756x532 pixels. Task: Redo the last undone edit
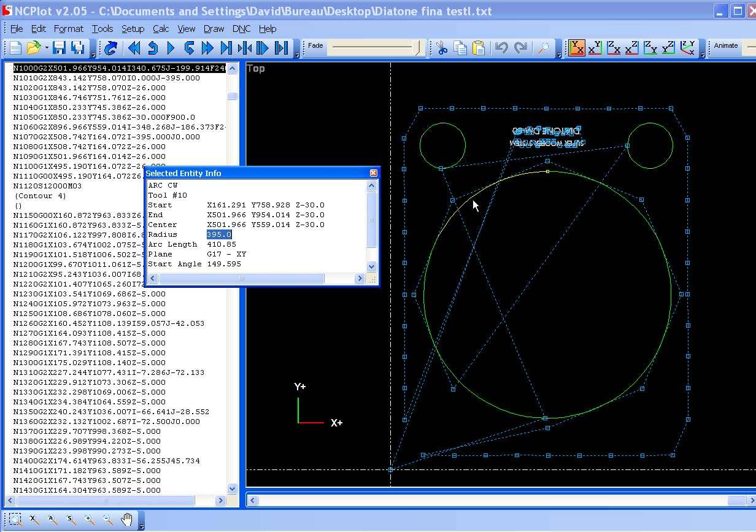click(520, 48)
